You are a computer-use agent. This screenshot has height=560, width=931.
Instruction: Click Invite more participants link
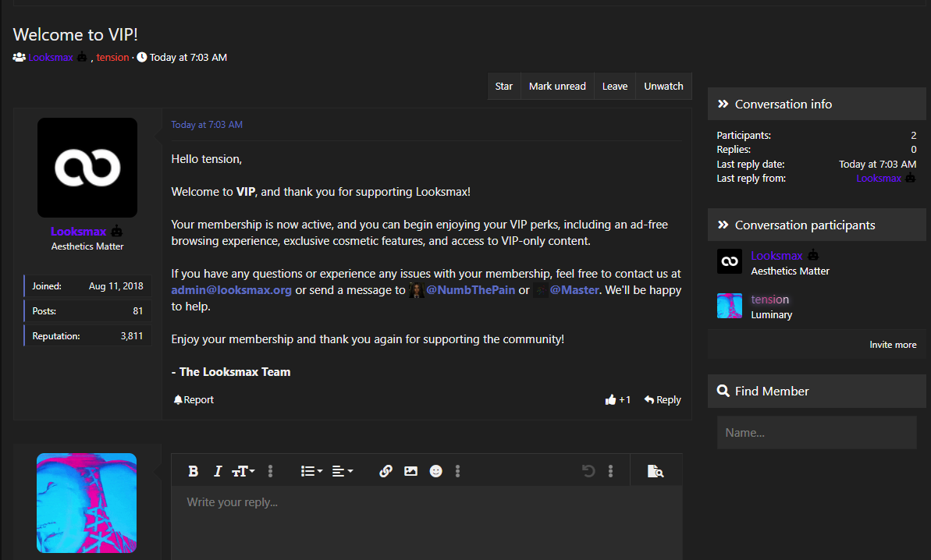click(893, 345)
